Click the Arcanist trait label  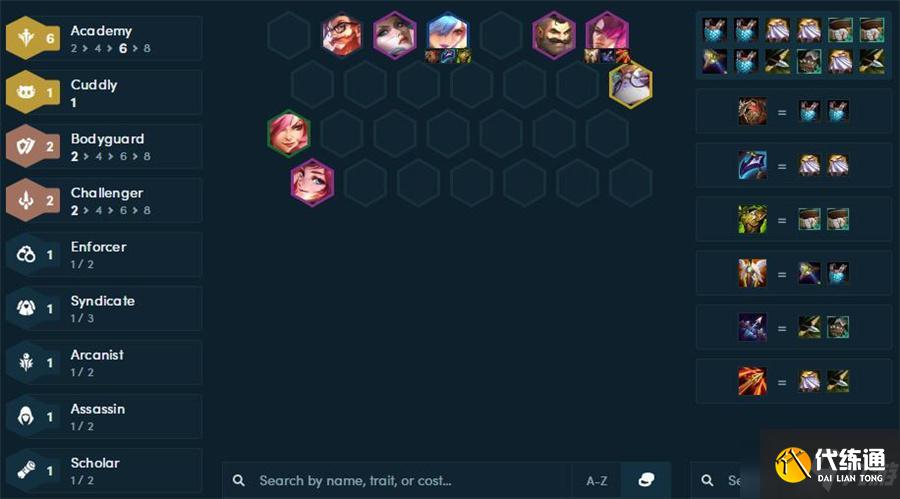pos(97,355)
